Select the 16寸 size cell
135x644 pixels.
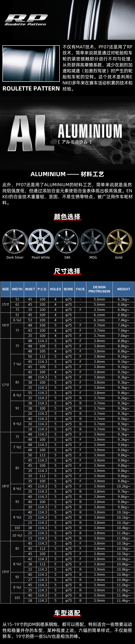click(x=5, y=325)
